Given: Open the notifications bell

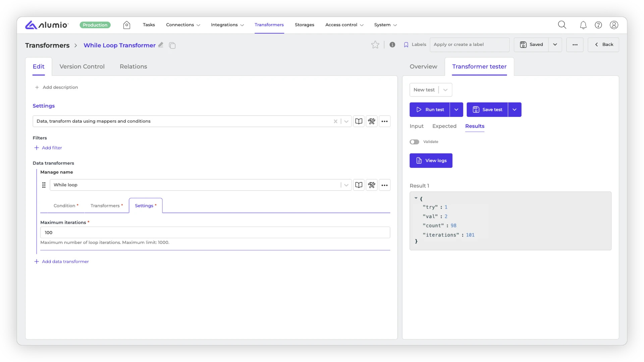Looking at the screenshot, I should 583,25.
